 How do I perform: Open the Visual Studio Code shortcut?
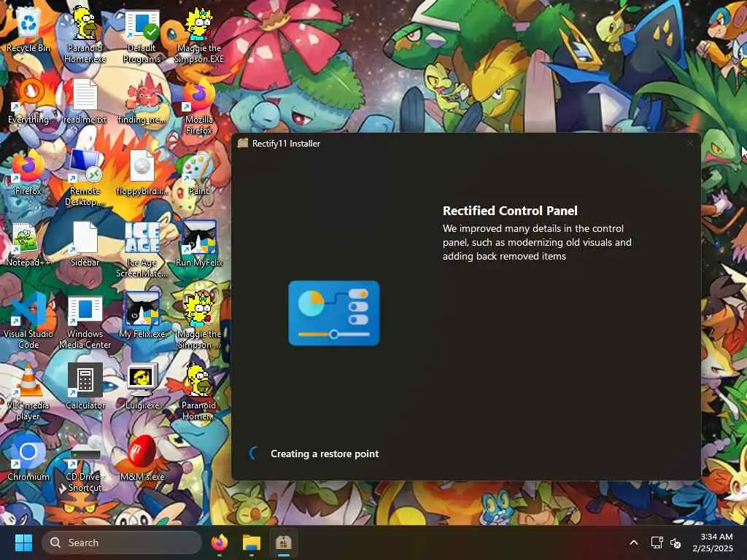[x=28, y=321]
